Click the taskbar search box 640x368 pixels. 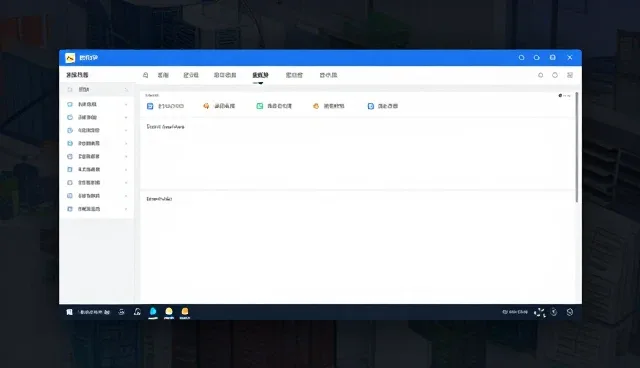pyautogui.click(x=94, y=312)
